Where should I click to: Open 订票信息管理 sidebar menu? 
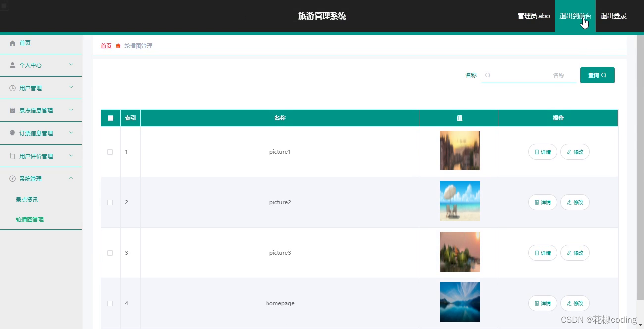coord(41,133)
